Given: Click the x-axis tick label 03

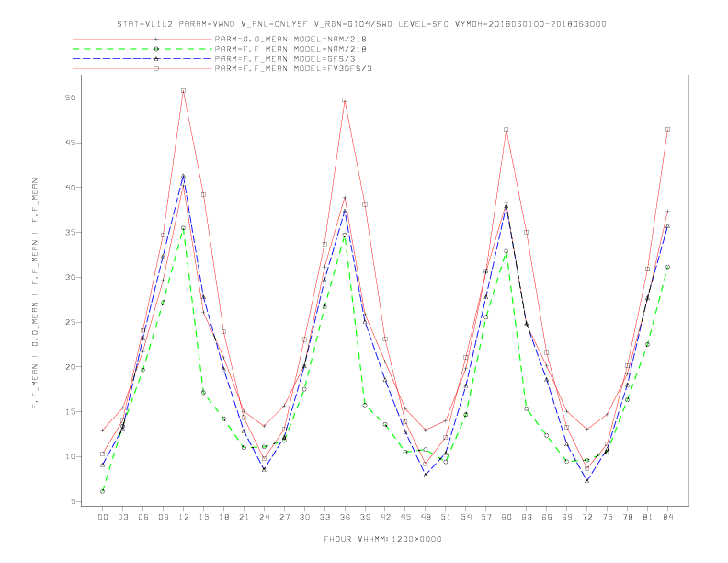Looking at the screenshot, I should [122, 517].
